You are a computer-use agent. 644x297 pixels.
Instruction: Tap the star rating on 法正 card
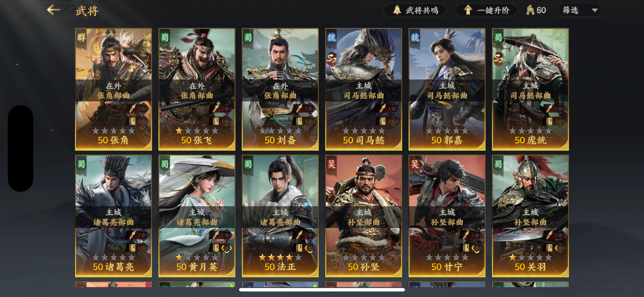pos(280,257)
